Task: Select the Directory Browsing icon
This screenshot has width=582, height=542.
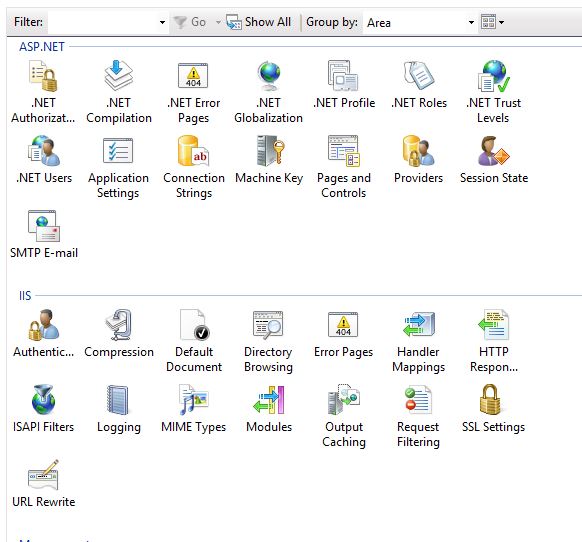Action: point(268,325)
